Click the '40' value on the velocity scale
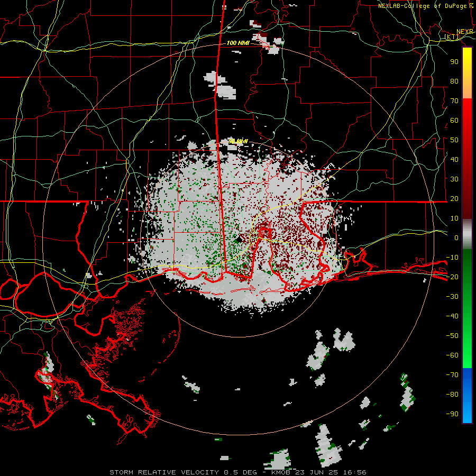This screenshot has width=476, height=476. 454,159
